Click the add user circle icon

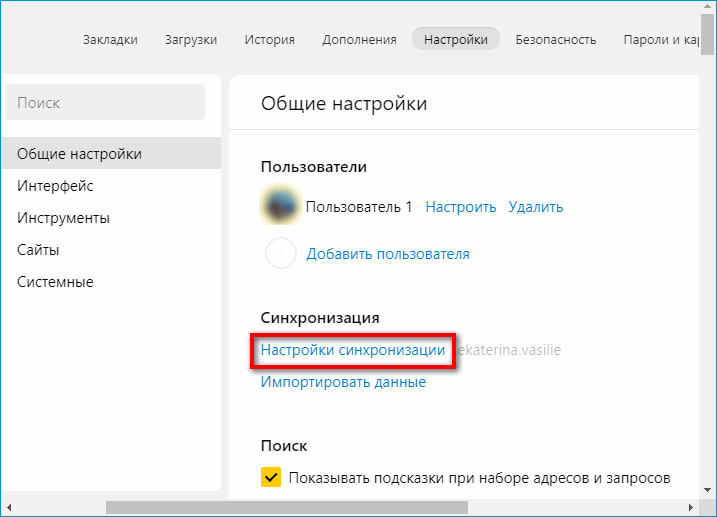pyautogui.click(x=281, y=254)
